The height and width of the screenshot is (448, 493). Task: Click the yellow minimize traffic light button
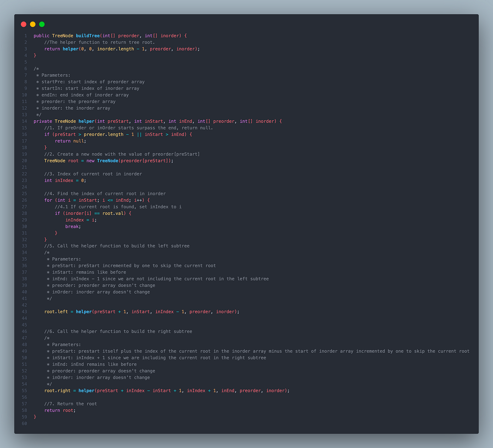click(x=32, y=24)
